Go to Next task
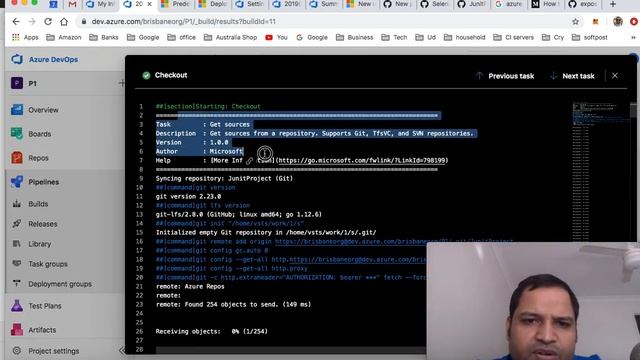The height and width of the screenshot is (360, 640). pos(572,76)
